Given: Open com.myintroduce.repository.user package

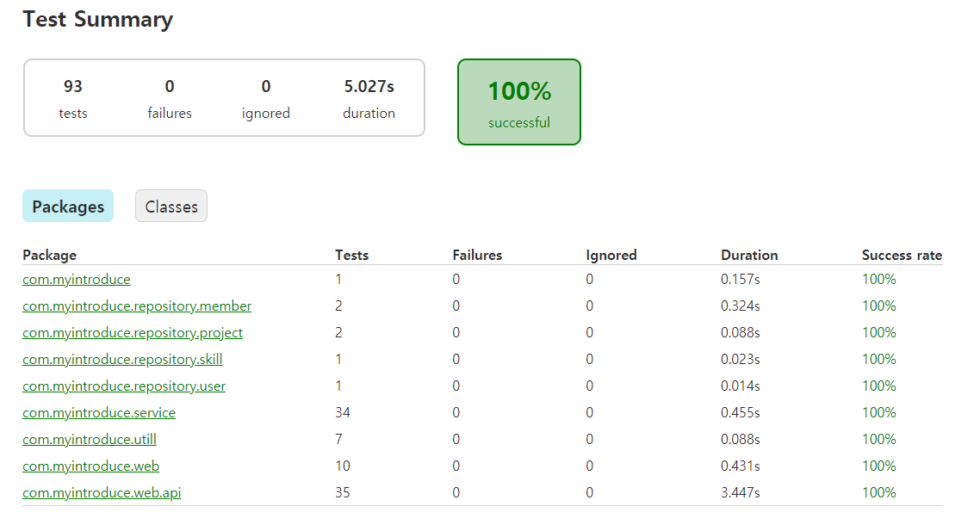Looking at the screenshot, I should point(124,386).
